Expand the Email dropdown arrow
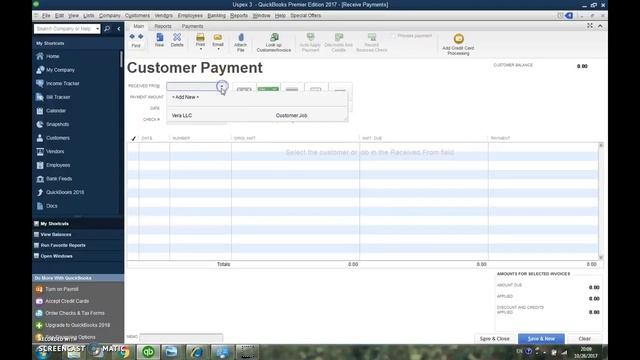Viewport: 640px width, 360px height. click(x=218, y=49)
